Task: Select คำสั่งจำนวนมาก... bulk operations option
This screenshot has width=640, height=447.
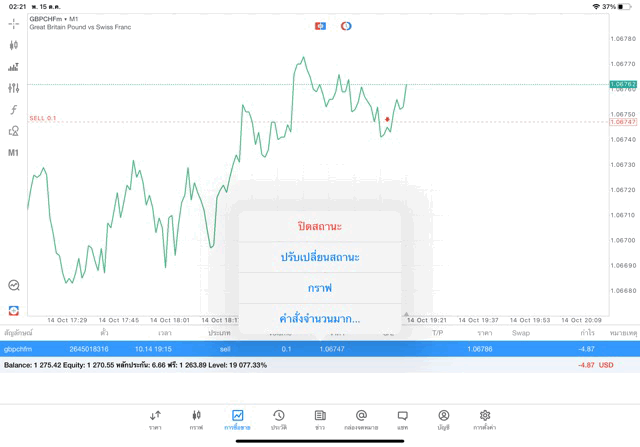Action: (320, 318)
